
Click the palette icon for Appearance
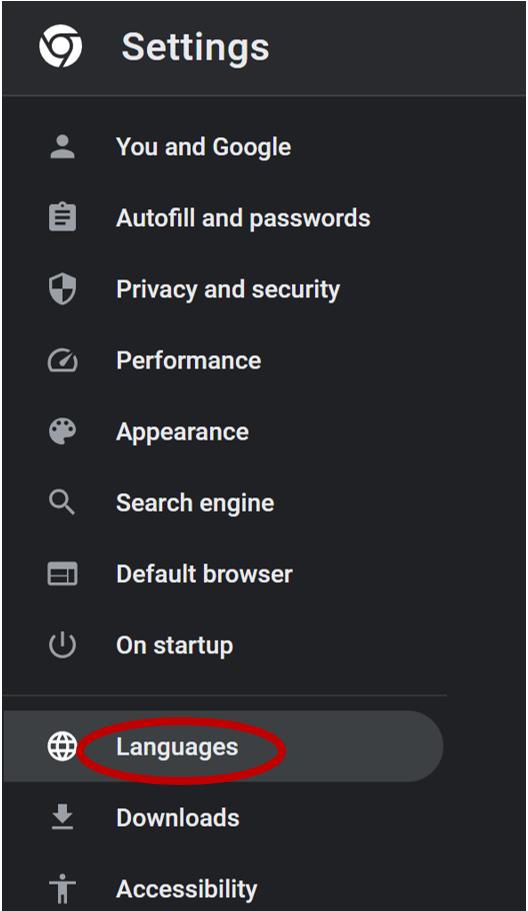[62, 432]
